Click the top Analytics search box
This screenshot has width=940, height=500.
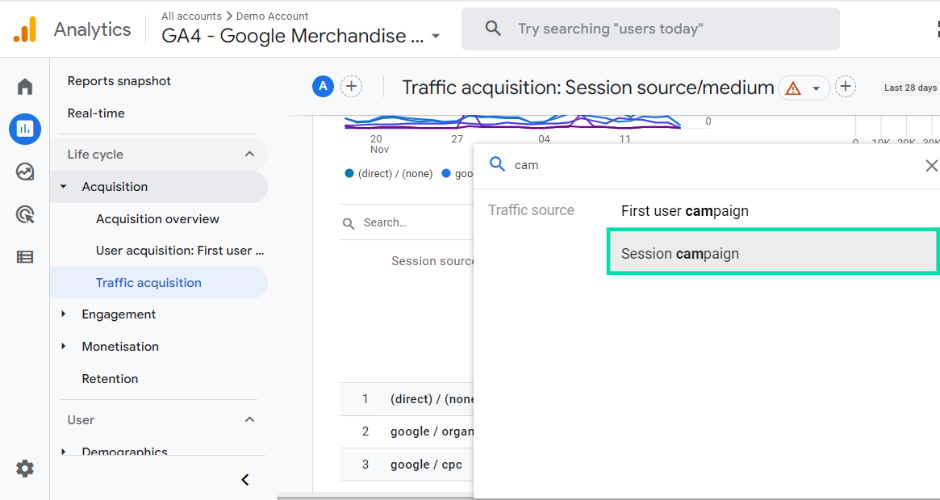(x=650, y=29)
